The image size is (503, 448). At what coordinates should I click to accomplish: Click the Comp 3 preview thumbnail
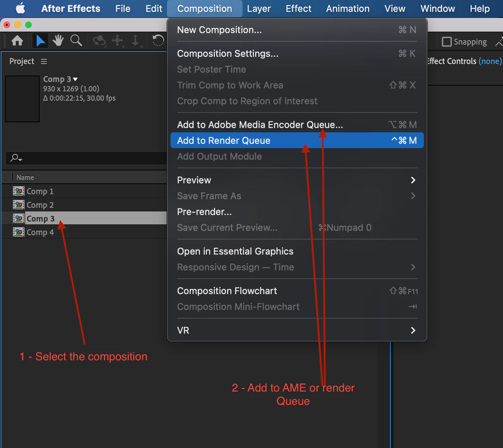click(22, 99)
